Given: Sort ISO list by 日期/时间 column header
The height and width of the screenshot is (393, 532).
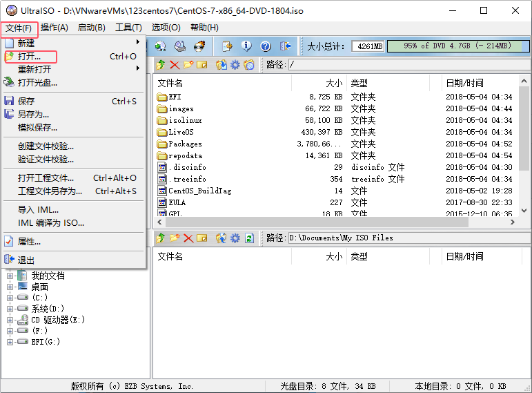Looking at the screenshot, I should pyautogui.click(x=480, y=83).
